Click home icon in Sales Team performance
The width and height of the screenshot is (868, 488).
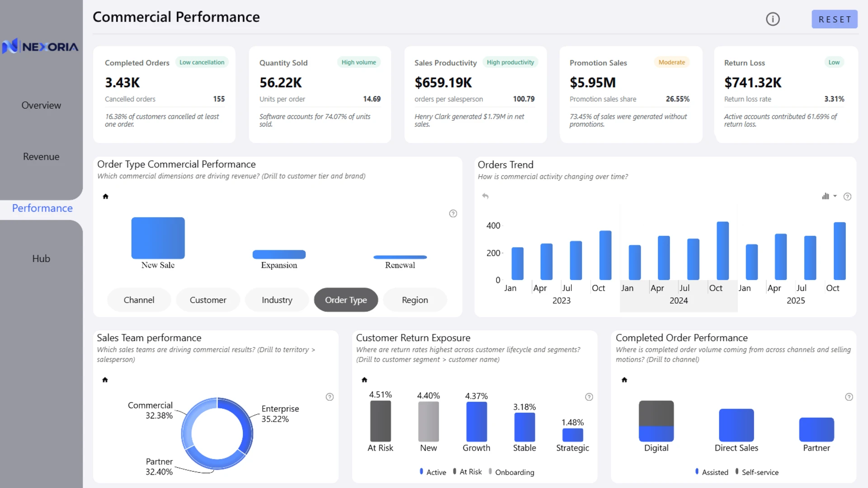click(105, 380)
